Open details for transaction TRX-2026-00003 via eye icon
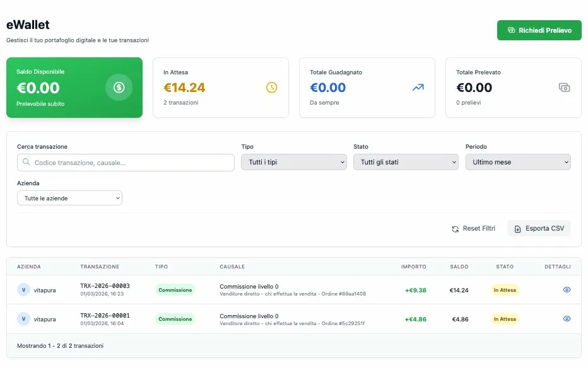The height and width of the screenshot is (368, 588). coord(566,290)
